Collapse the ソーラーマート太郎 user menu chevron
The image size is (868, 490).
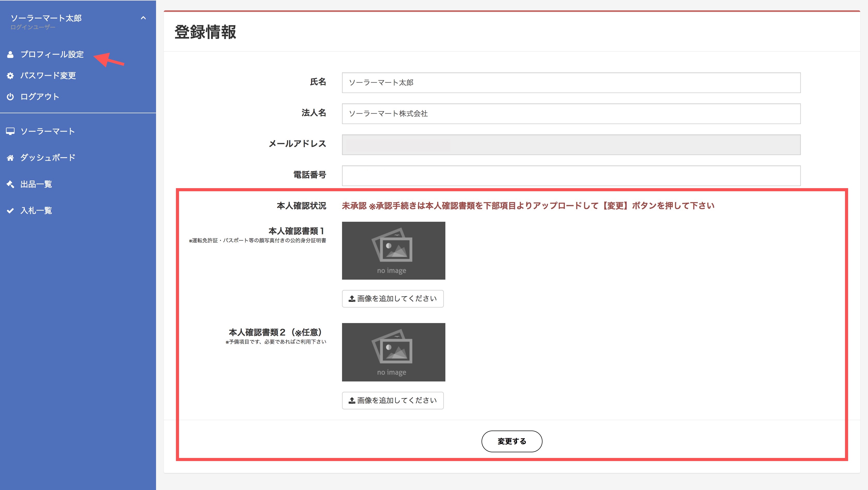[143, 18]
